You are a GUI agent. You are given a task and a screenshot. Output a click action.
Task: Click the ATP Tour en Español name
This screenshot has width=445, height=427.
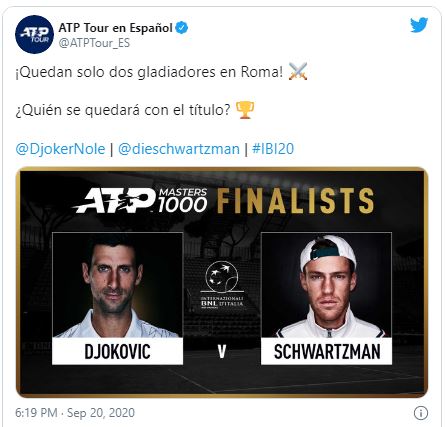point(115,28)
